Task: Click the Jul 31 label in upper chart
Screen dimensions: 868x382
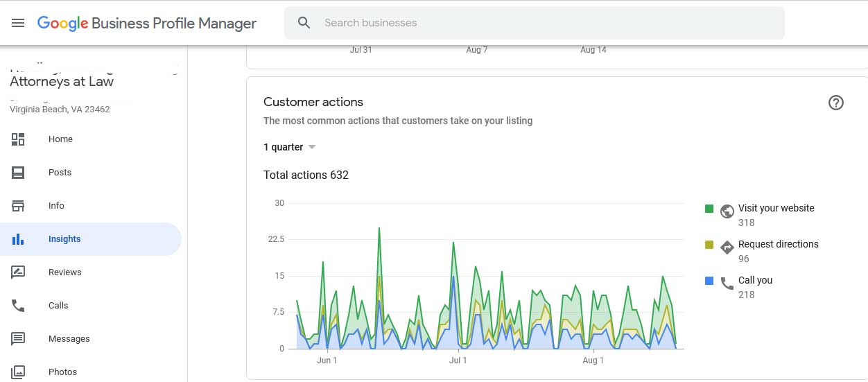Action: tap(361, 50)
